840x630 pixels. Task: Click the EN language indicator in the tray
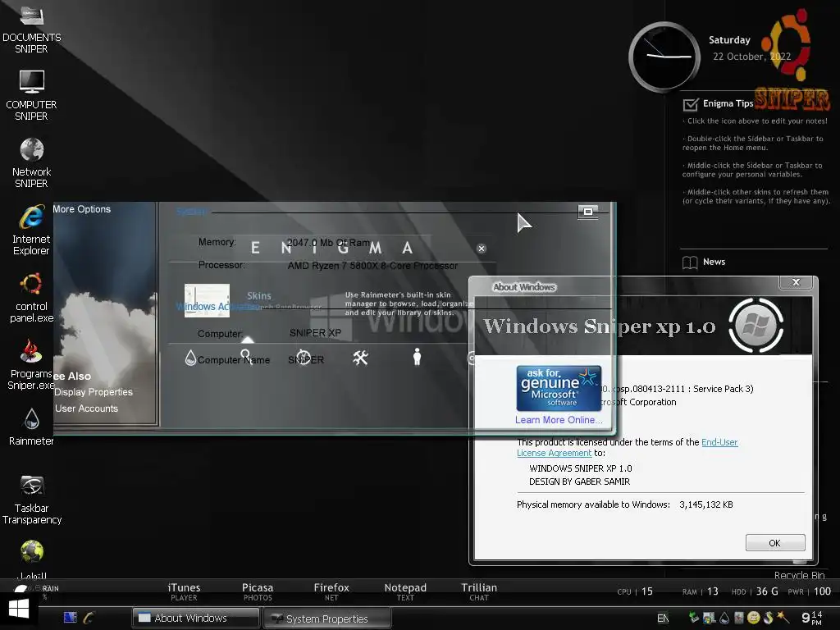coord(663,619)
